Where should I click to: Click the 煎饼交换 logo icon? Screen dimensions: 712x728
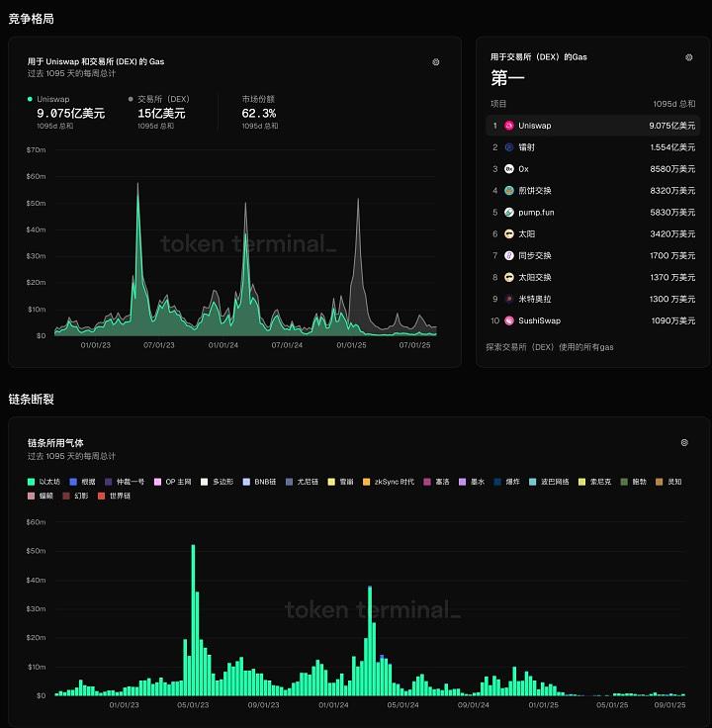509,191
